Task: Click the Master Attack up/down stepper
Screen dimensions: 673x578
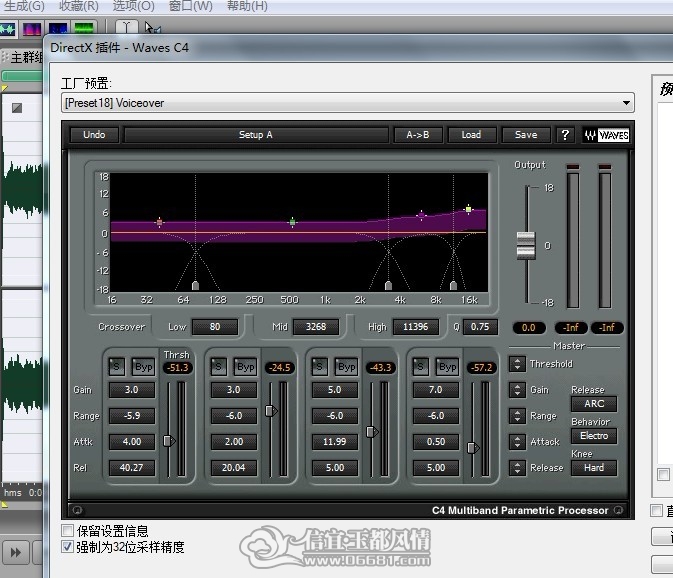Action: (x=517, y=442)
